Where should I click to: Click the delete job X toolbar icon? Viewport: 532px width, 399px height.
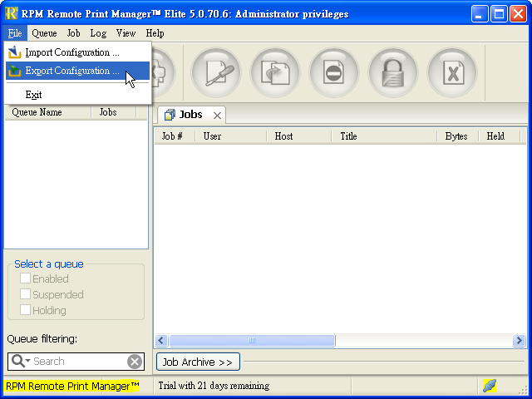pos(452,72)
